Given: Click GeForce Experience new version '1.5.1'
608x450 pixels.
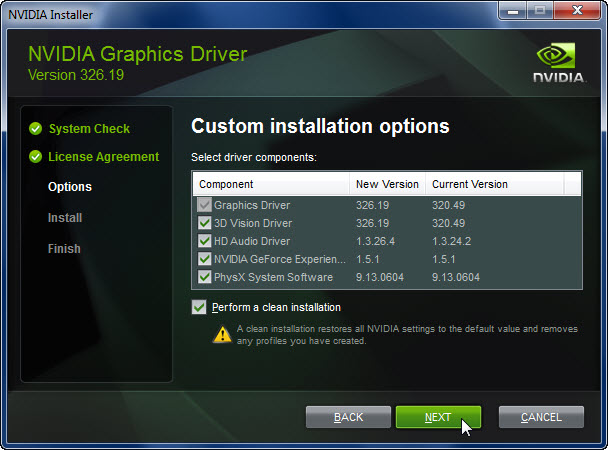Looking at the screenshot, I should coord(368,259).
